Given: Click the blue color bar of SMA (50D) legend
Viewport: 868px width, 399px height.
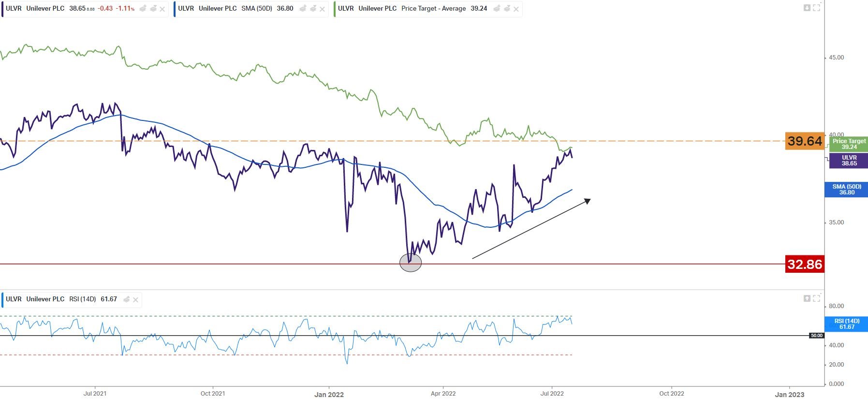Looking at the screenshot, I should [175, 9].
